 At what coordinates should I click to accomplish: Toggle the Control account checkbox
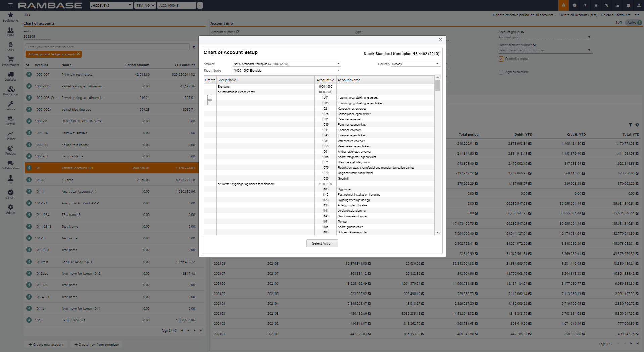[501, 59]
